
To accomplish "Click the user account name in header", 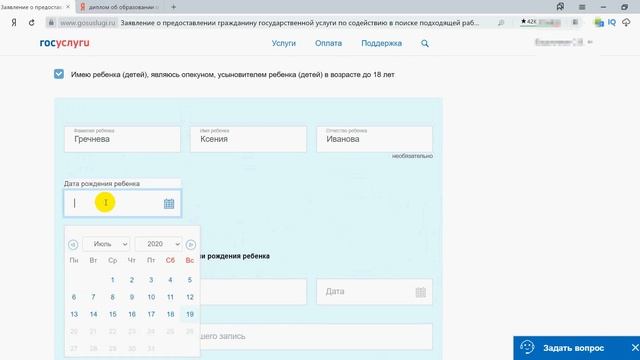I will [x=559, y=42].
